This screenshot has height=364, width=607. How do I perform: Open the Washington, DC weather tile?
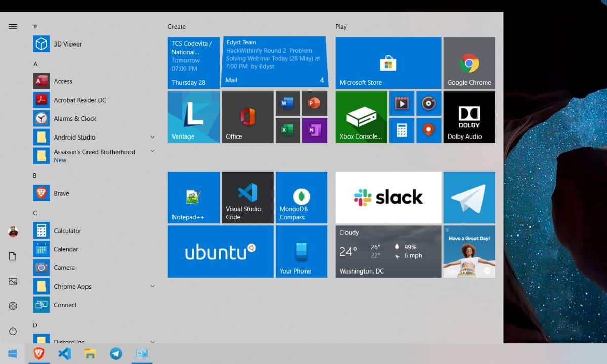click(388, 251)
